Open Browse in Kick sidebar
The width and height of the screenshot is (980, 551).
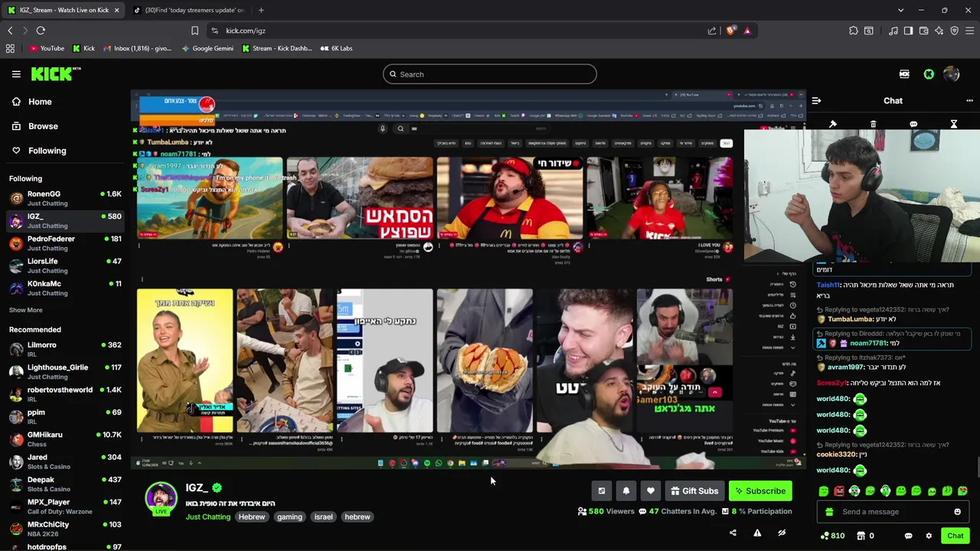34,126
